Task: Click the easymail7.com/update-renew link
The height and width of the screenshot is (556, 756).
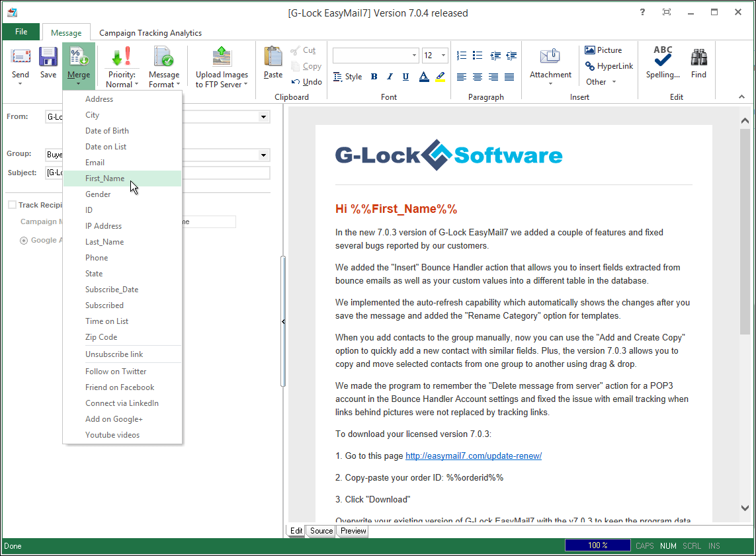Action: click(x=473, y=456)
